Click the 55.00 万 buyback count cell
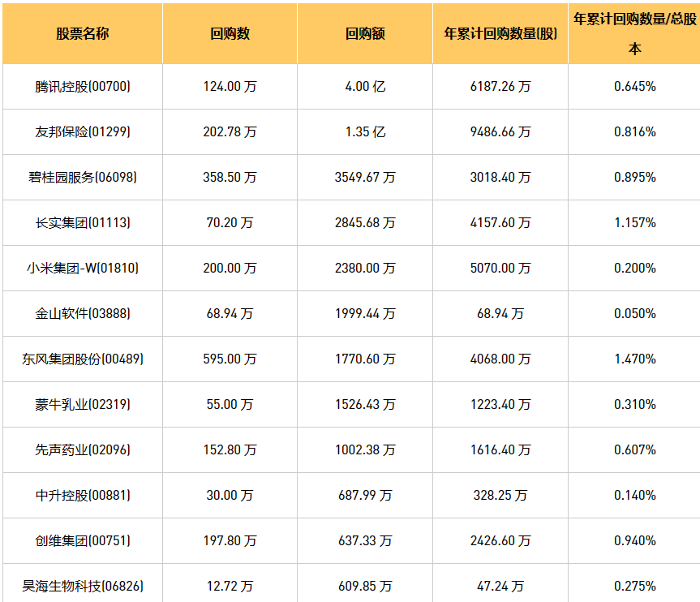The image size is (700, 602). pyautogui.click(x=230, y=405)
